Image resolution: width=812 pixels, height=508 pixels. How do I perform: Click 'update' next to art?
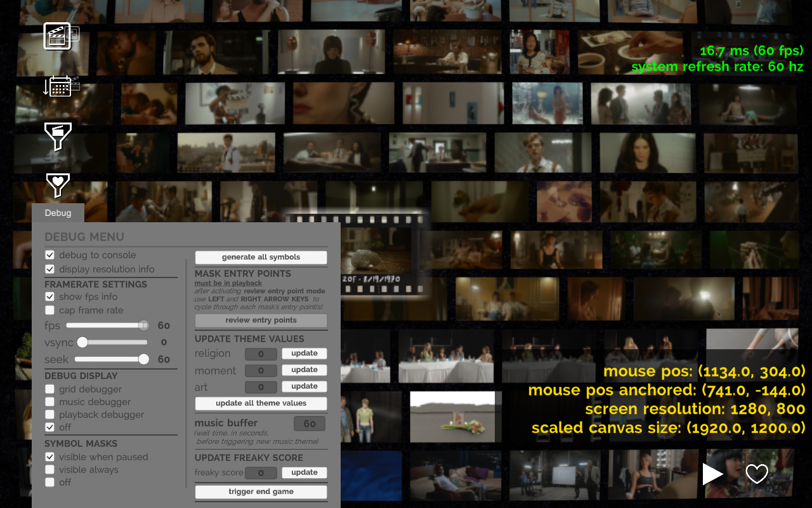click(304, 387)
